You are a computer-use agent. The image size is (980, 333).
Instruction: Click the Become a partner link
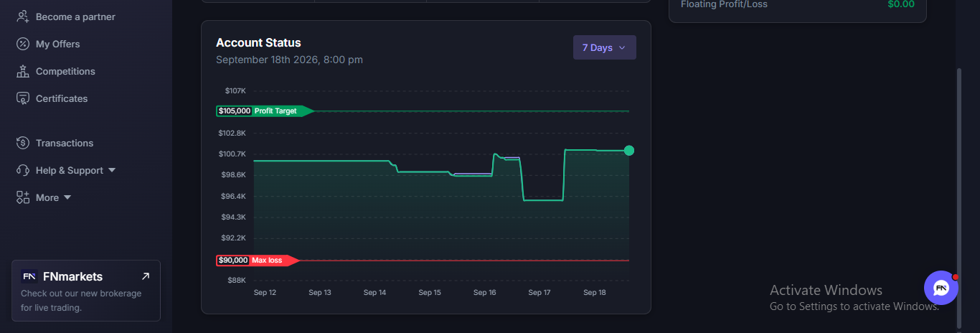[x=75, y=17]
